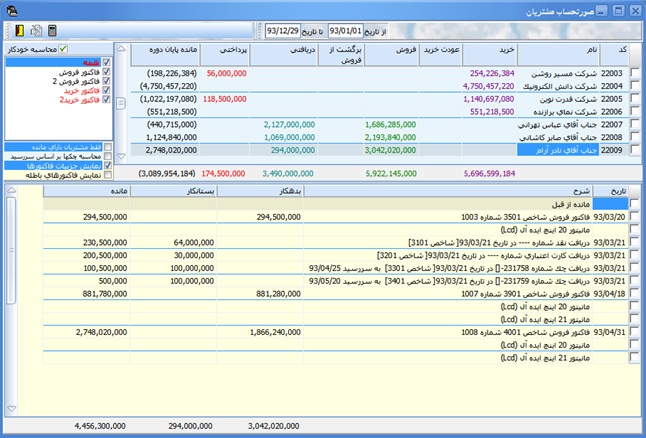Click scroll-up arrow of the customer list
Image resolution: width=646 pixels, height=438 pixels.
[119, 49]
